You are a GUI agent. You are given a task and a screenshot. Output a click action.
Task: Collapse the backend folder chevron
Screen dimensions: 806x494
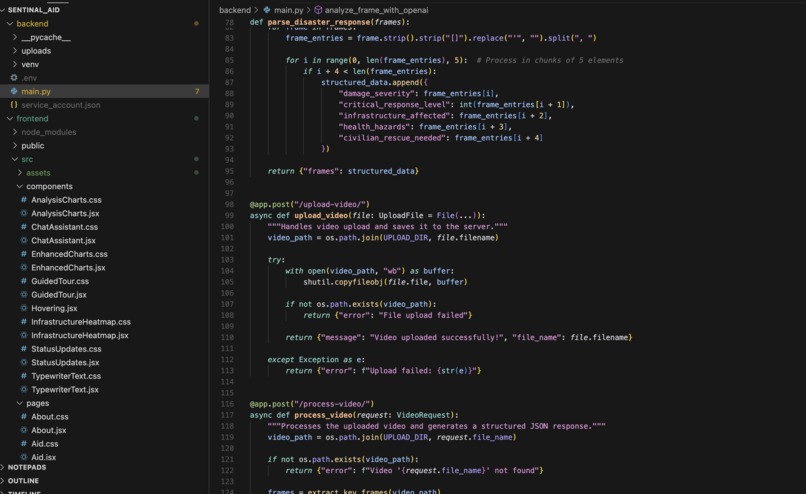tap(10, 24)
